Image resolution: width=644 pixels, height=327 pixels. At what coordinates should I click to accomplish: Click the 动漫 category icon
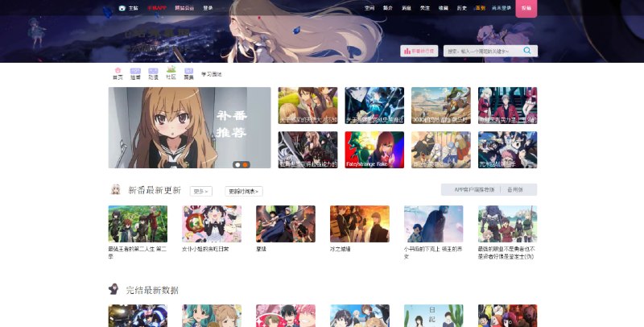(x=153, y=71)
